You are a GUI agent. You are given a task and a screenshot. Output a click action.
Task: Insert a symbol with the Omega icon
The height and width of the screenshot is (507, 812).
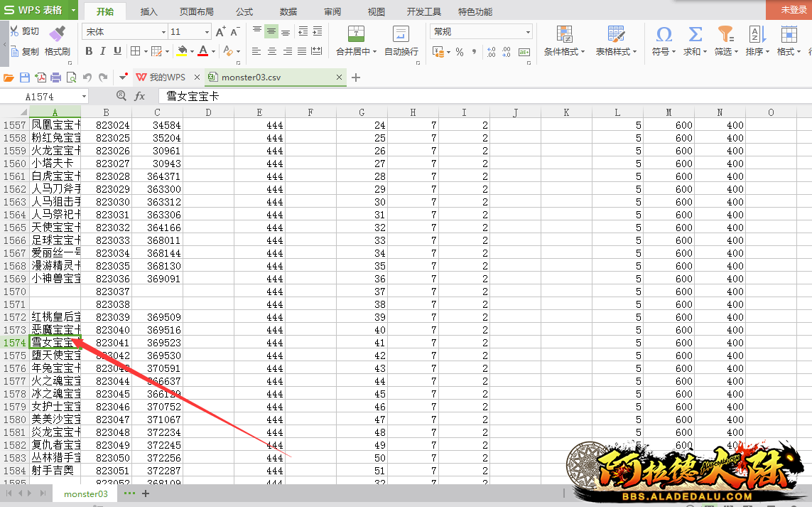pyautogui.click(x=664, y=34)
